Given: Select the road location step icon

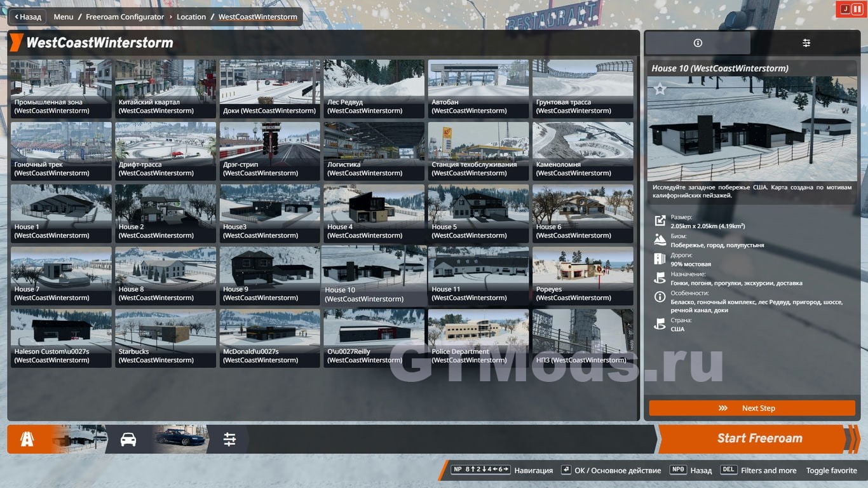Looking at the screenshot, I should 27,439.
